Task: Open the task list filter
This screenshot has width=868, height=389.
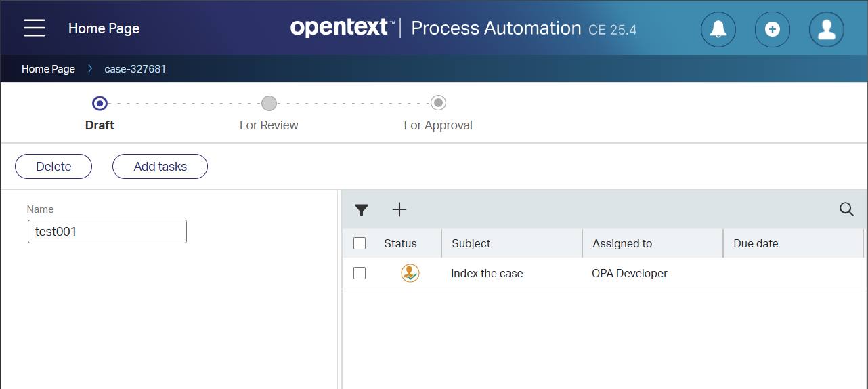Action: (x=362, y=210)
